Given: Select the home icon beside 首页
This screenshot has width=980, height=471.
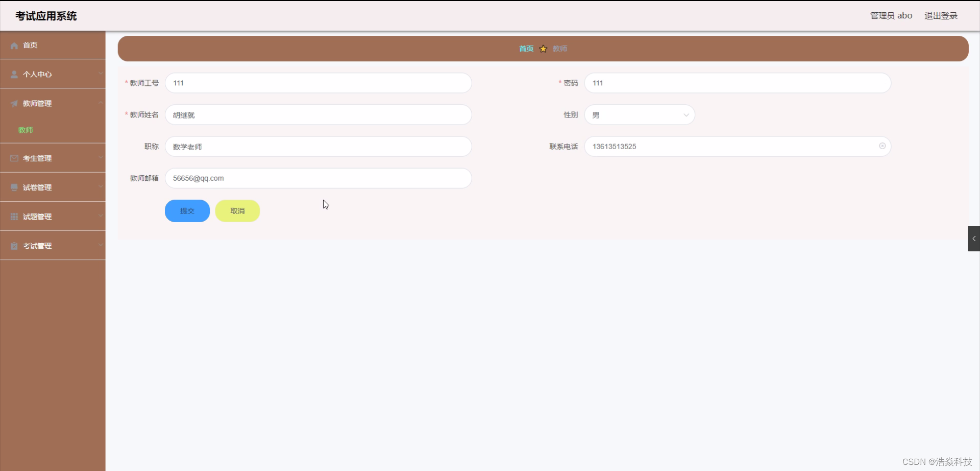Looking at the screenshot, I should 13,45.
